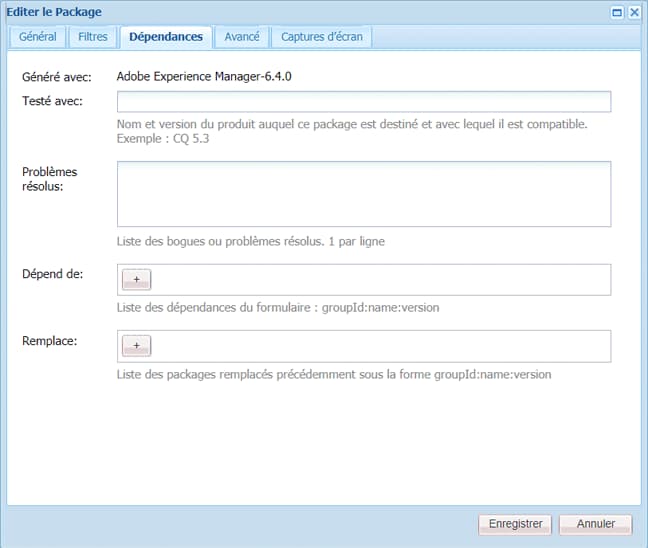Open the Filtres tab

(x=93, y=37)
